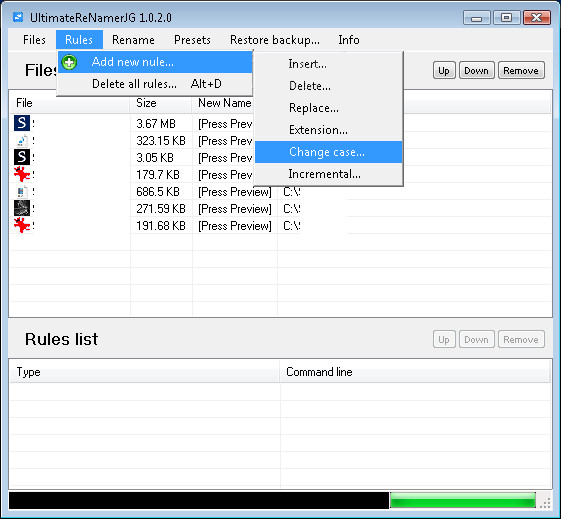The height and width of the screenshot is (519, 561).
Task: Click the 3.67 MB size cell
Action: 156,124
